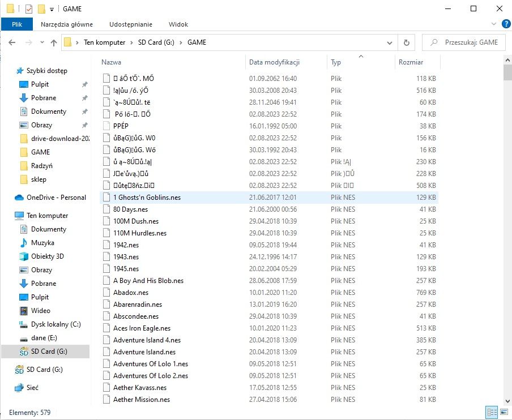Open the Udostępnianie ribbon tab
This screenshot has height=420, width=512.
[x=131, y=24]
